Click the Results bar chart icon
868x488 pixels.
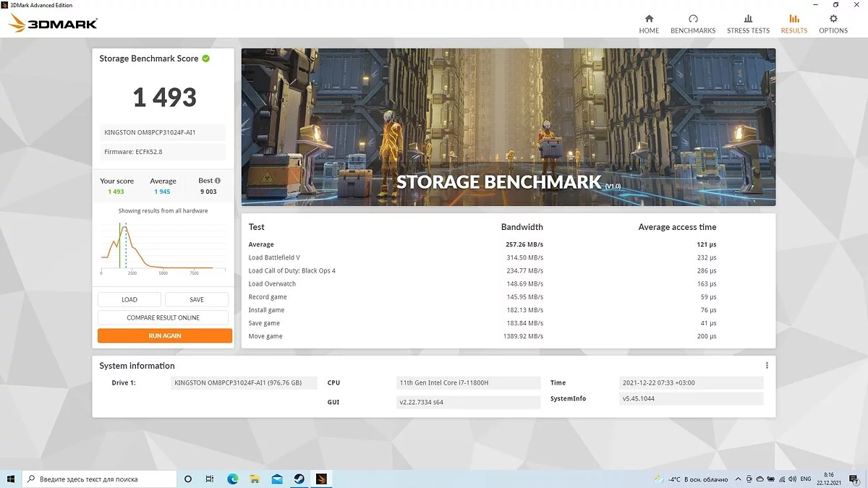[794, 20]
